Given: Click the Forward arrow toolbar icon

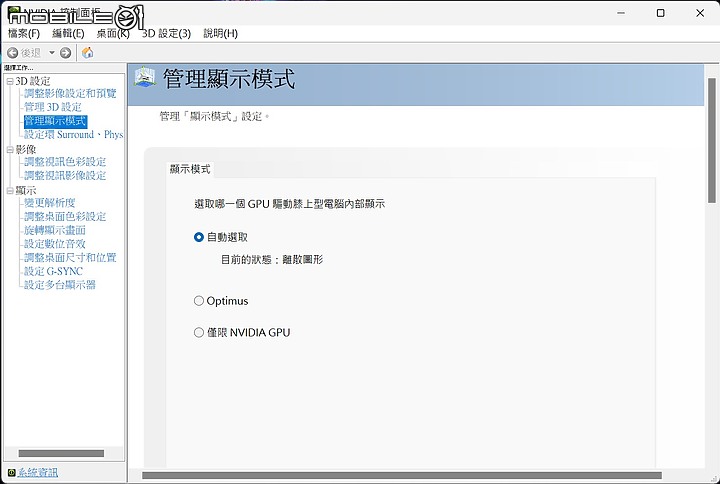Looking at the screenshot, I should click(66, 53).
